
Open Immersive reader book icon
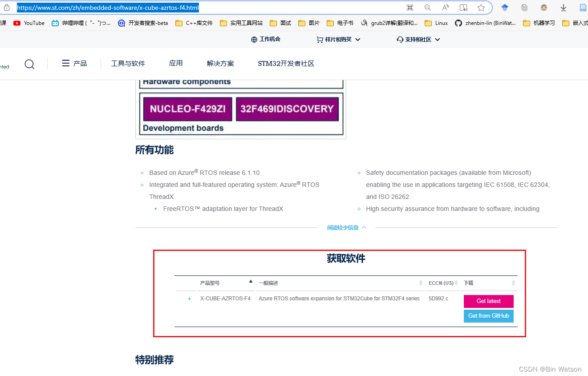[x=463, y=8]
